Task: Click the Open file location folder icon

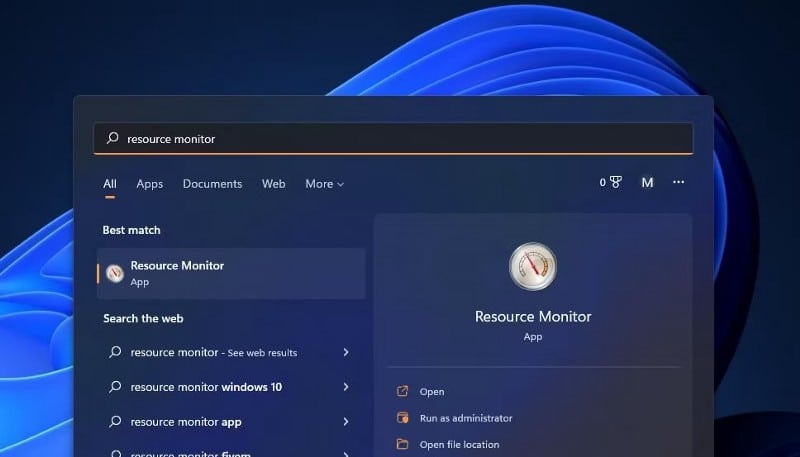Action: point(403,444)
